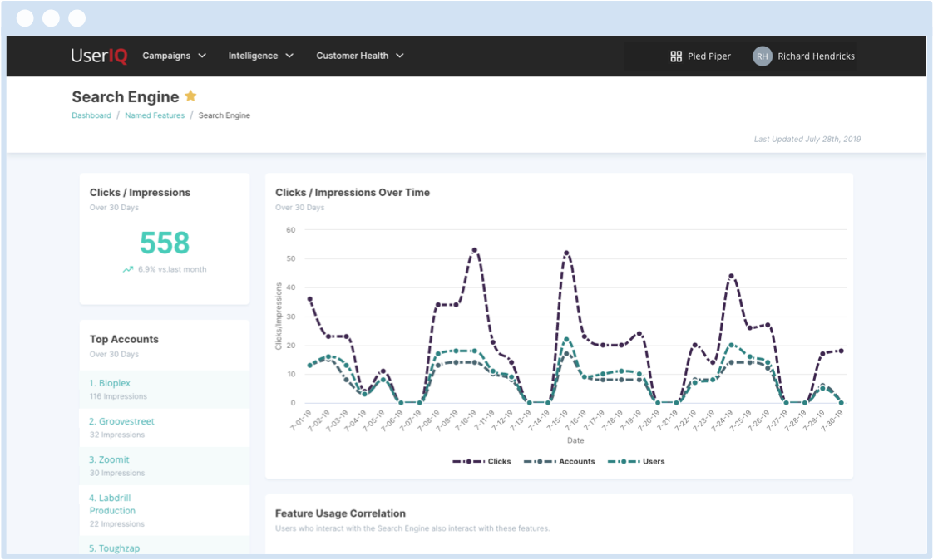Open Named Features breadcrumb link
The width and height of the screenshot is (933, 560).
(x=155, y=115)
